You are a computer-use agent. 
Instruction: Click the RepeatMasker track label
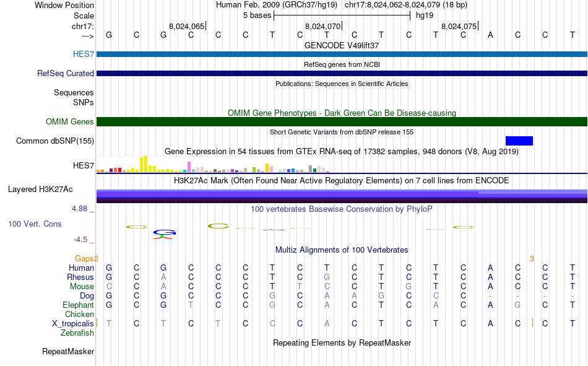[68, 351]
